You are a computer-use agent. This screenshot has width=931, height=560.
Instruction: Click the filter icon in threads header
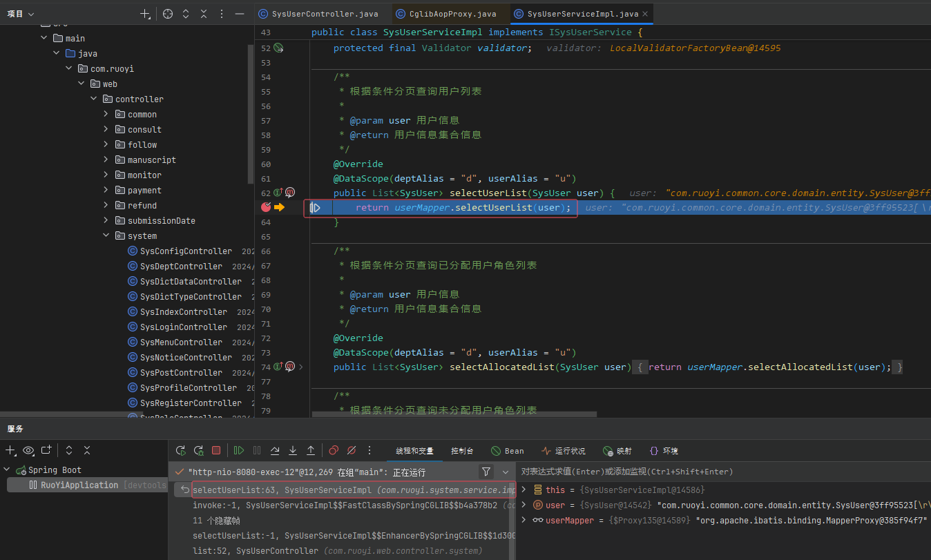click(x=486, y=472)
